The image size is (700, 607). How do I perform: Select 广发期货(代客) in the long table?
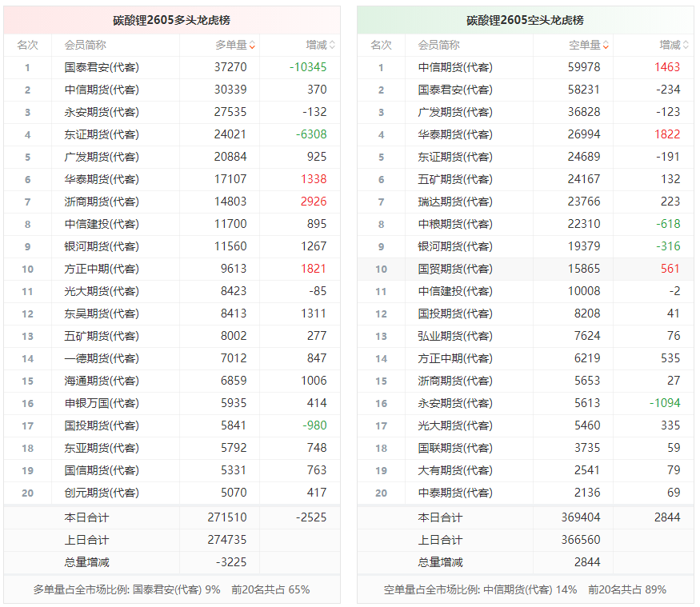(x=102, y=157)
